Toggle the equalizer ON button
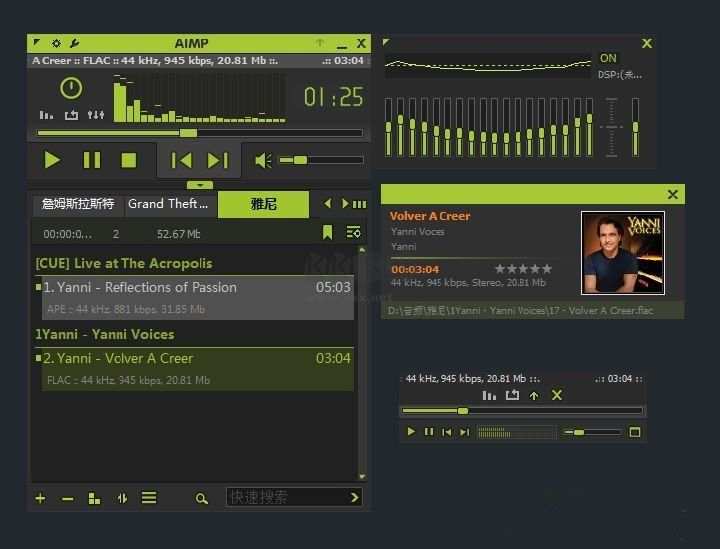Viewport: 720px width, 549px height. tap(608, 58)
